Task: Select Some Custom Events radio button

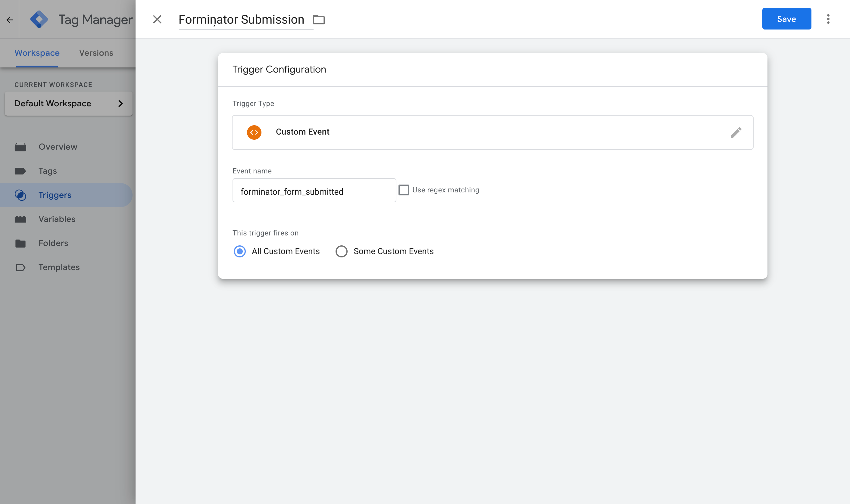Action: pos(342,251)
